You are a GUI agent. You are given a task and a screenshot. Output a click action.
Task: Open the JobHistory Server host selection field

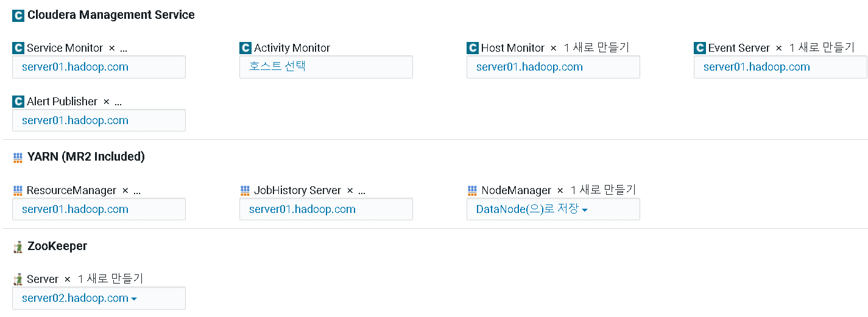326,209
